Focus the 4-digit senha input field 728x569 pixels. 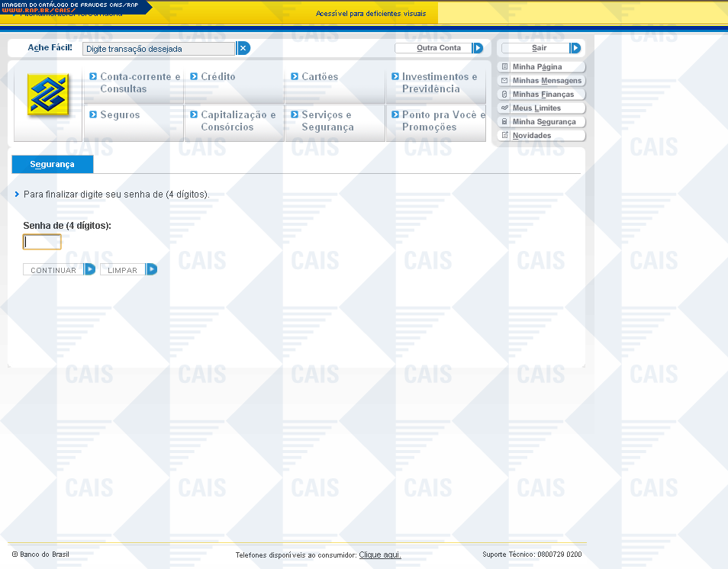[x=42, y=243]
